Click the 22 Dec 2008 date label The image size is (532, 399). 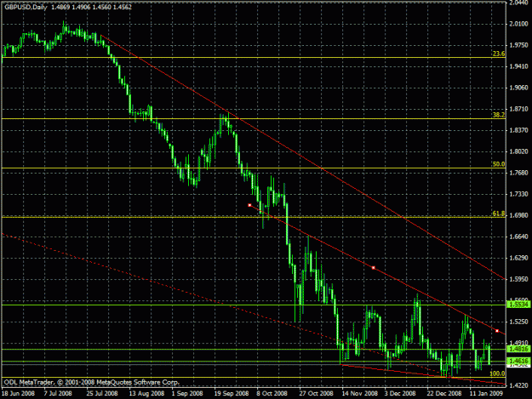tap(444, 393)
